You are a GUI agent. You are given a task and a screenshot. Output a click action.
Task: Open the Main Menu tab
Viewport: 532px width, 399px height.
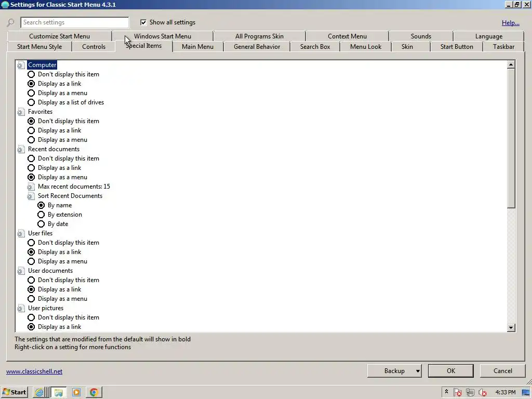pyautogui.click(x=197, y=47)
